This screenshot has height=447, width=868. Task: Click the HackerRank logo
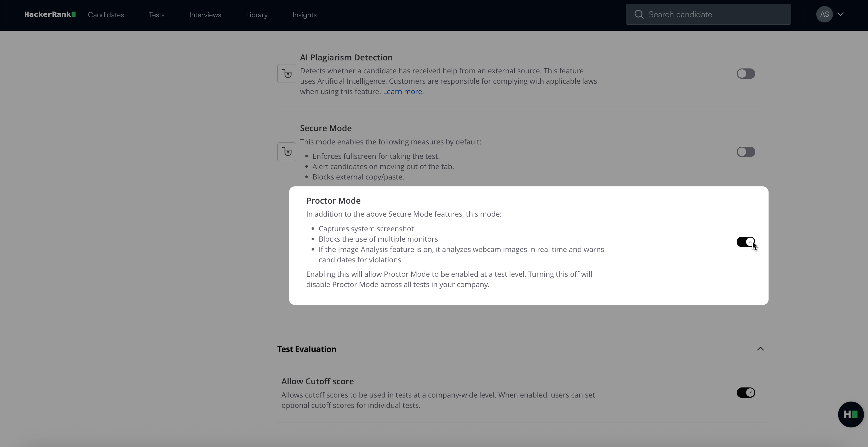tap(49, 14)
